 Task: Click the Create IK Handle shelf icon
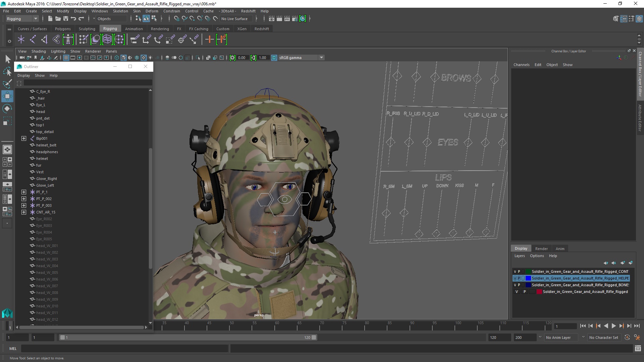click(44, 40)
